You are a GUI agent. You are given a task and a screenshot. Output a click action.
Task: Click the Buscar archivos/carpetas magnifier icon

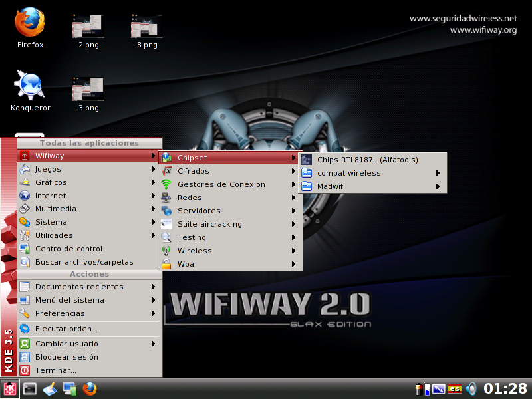25,262
